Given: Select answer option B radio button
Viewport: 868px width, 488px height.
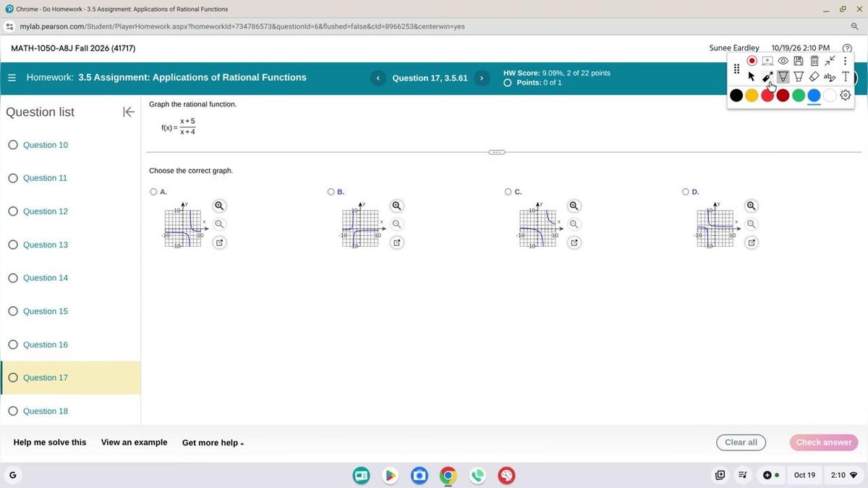Looking at the screenshot, I should pyautogui.click(x=331, y=192).
